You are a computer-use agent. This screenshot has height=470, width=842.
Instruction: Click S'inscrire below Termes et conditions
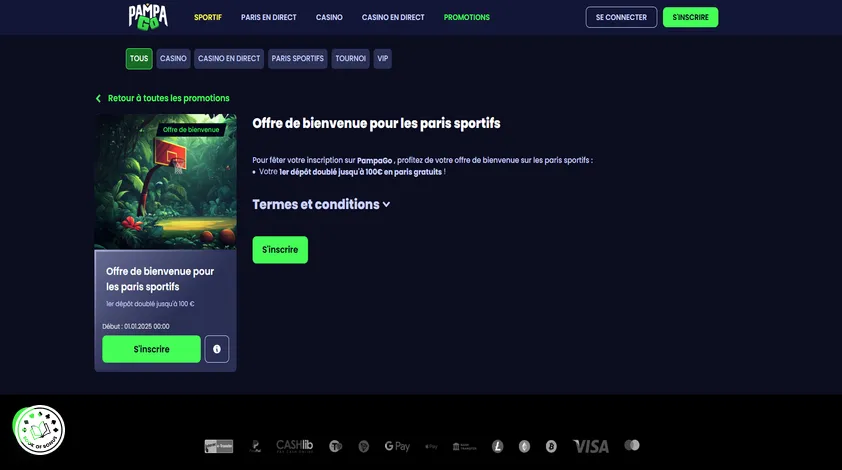coord(280,250)
